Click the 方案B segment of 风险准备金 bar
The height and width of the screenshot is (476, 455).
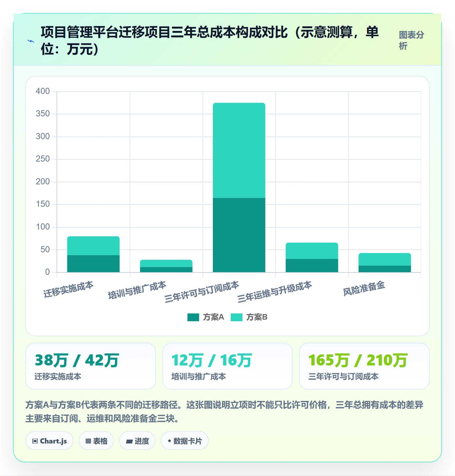point(385,259)
